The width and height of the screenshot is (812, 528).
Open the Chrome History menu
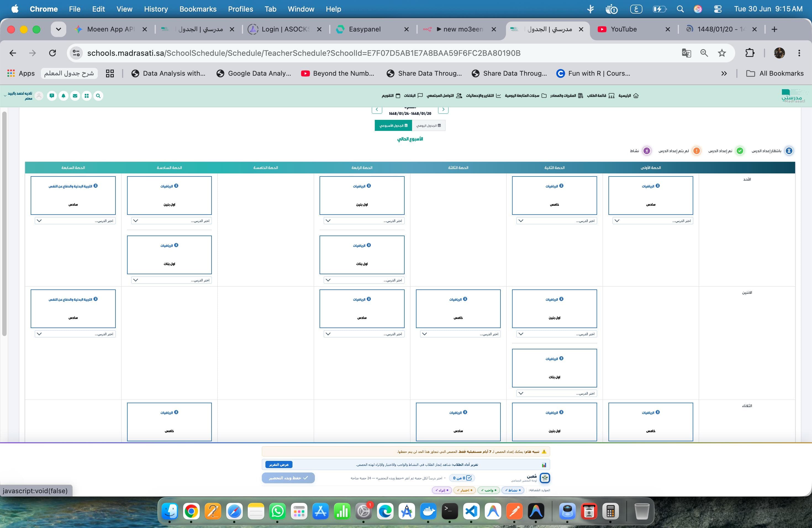tap(156, 9)
